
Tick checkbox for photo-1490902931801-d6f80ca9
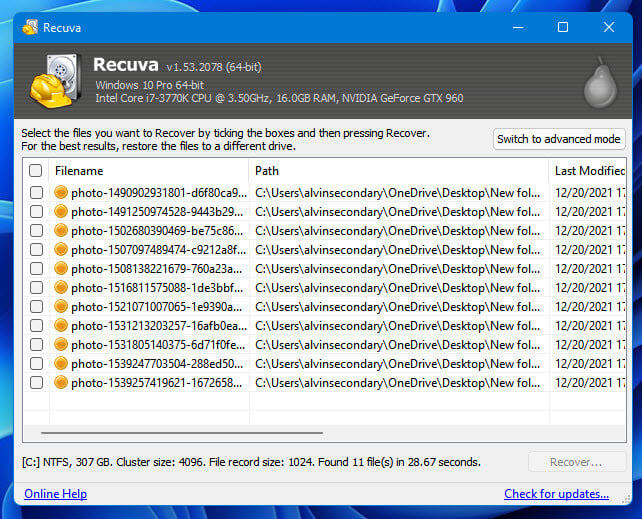click(x=36, y=192)
